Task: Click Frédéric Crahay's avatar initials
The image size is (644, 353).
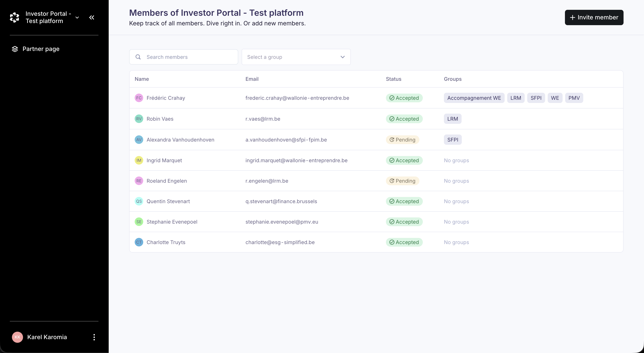Action: [x=139, y=98]
